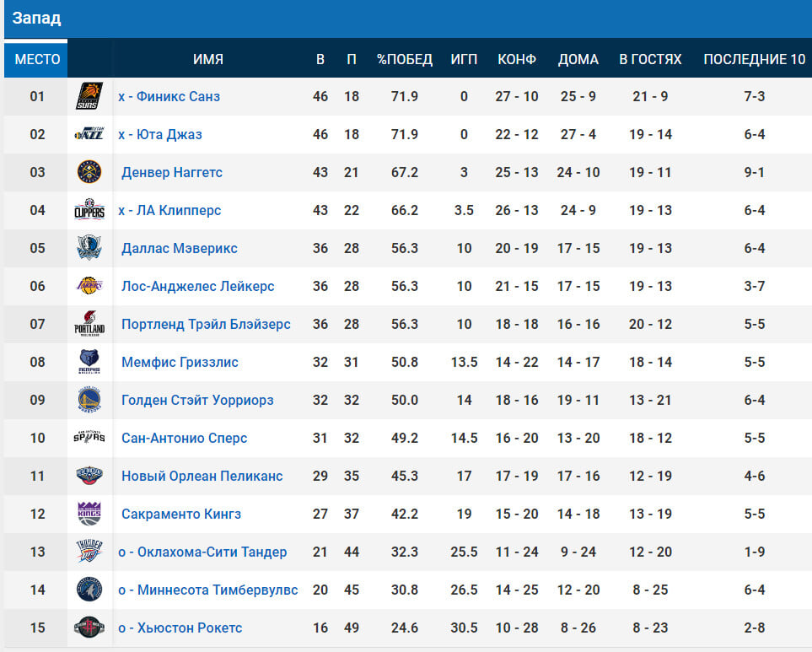Open the Денвер Наггетс team link

click(172, 172)
